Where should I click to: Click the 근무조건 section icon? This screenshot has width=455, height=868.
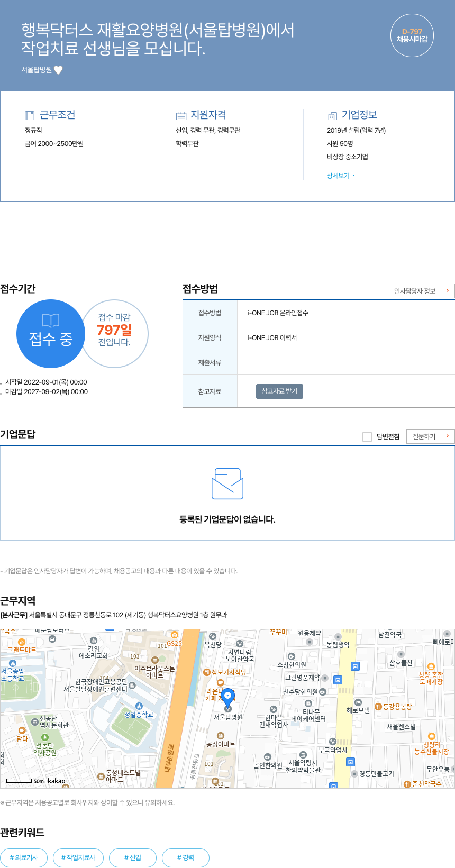(x=30, y=115)
